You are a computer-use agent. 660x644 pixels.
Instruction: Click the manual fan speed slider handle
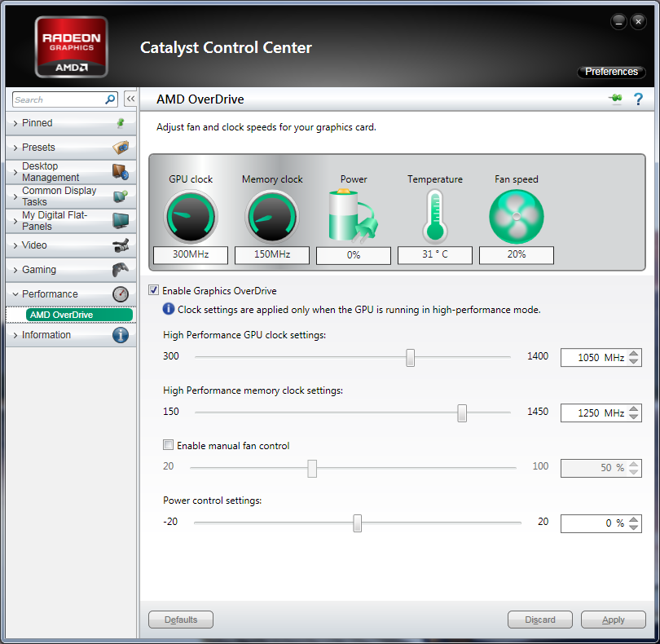pos(312,468)
